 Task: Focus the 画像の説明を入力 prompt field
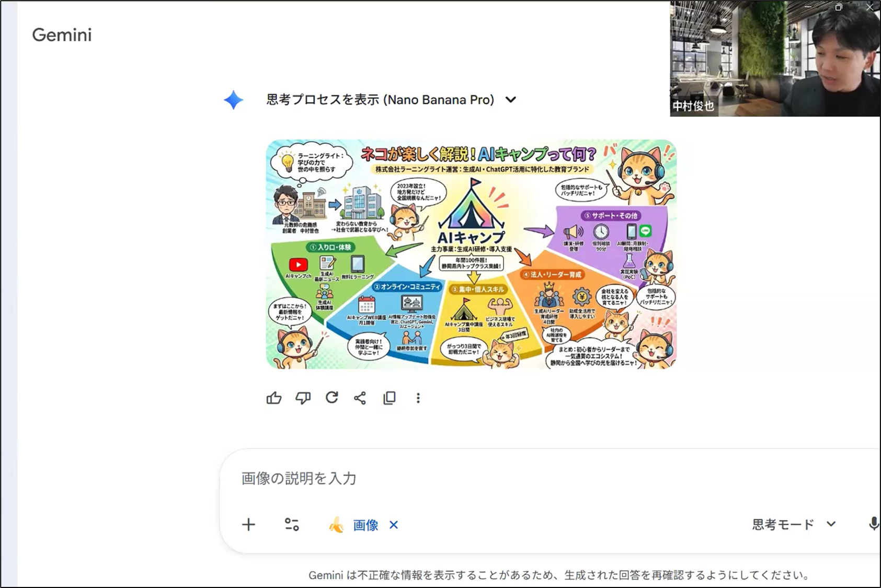[x=471, y=478]
